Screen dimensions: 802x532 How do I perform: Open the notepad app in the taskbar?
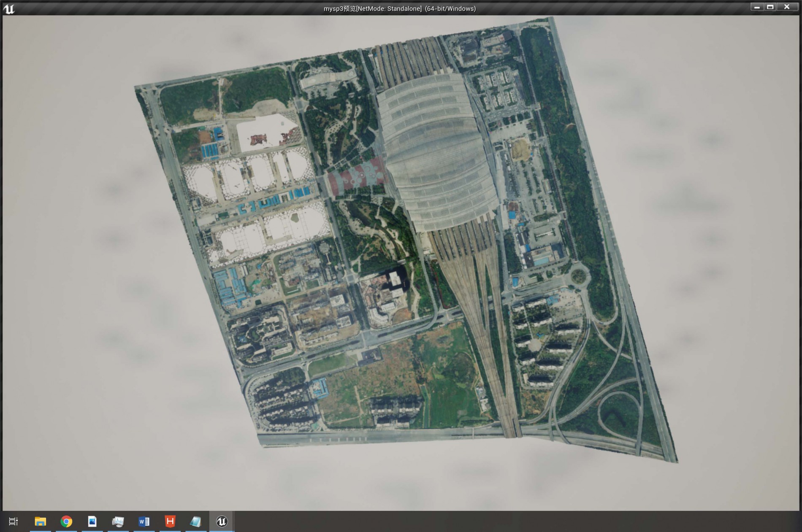click(x=196, y=521)
